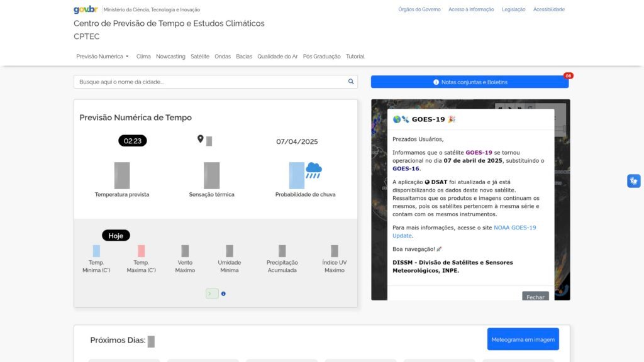Click the Índice UV Máximo label
The image size is (644, 362).
pyautogui.click(x=335, y=266)
